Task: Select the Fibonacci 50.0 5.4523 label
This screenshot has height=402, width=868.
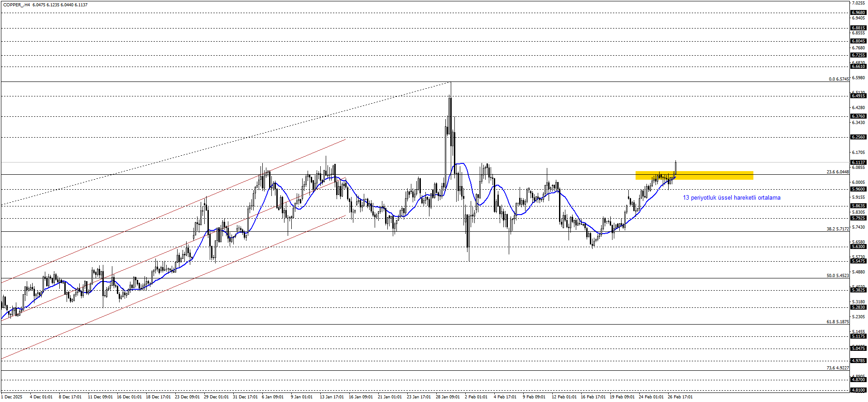Action: pyautogui.click(x=837, y=276)
